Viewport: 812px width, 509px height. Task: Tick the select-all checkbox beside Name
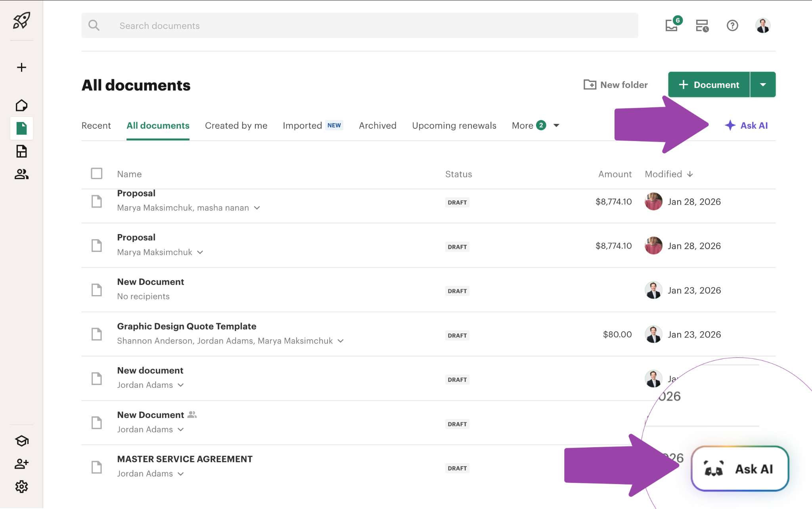[97, 173]
